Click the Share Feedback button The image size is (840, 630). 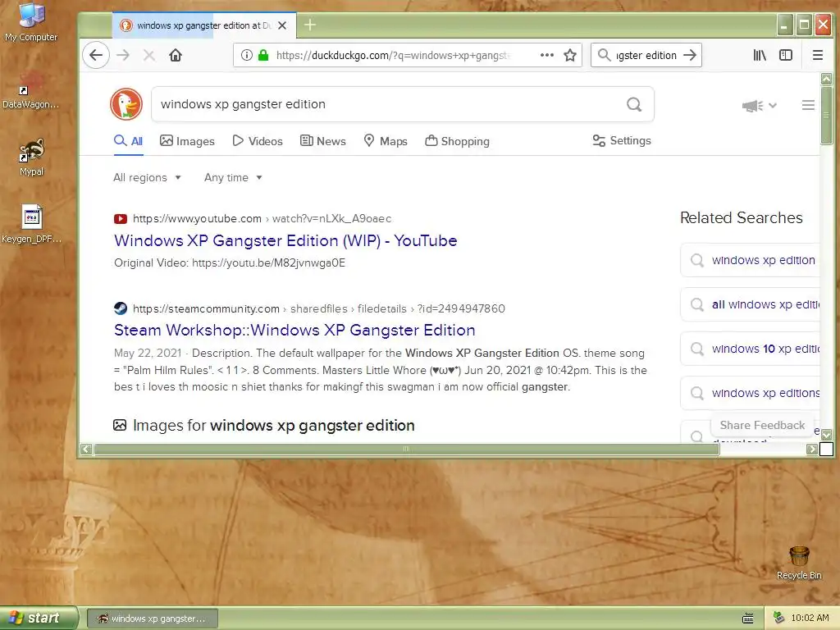point(762,425)
